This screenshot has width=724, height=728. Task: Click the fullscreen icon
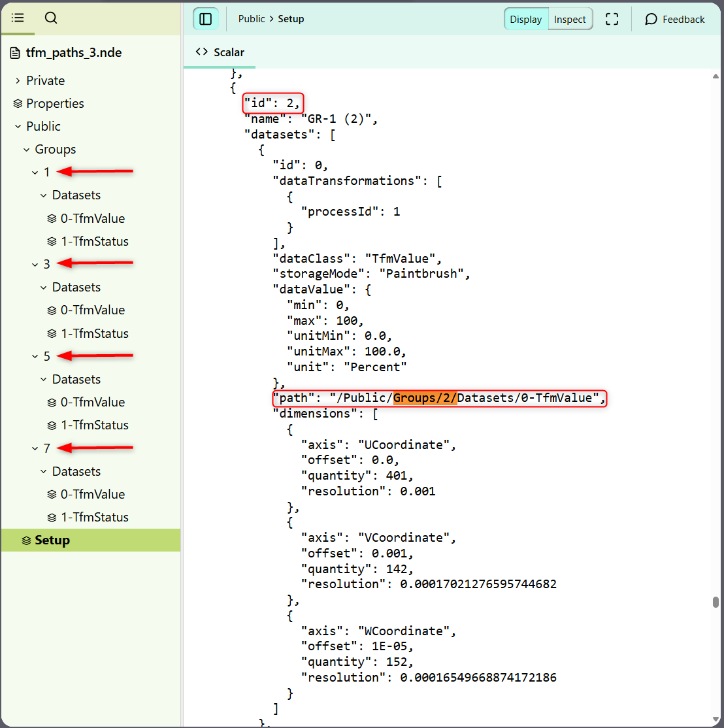612,20
